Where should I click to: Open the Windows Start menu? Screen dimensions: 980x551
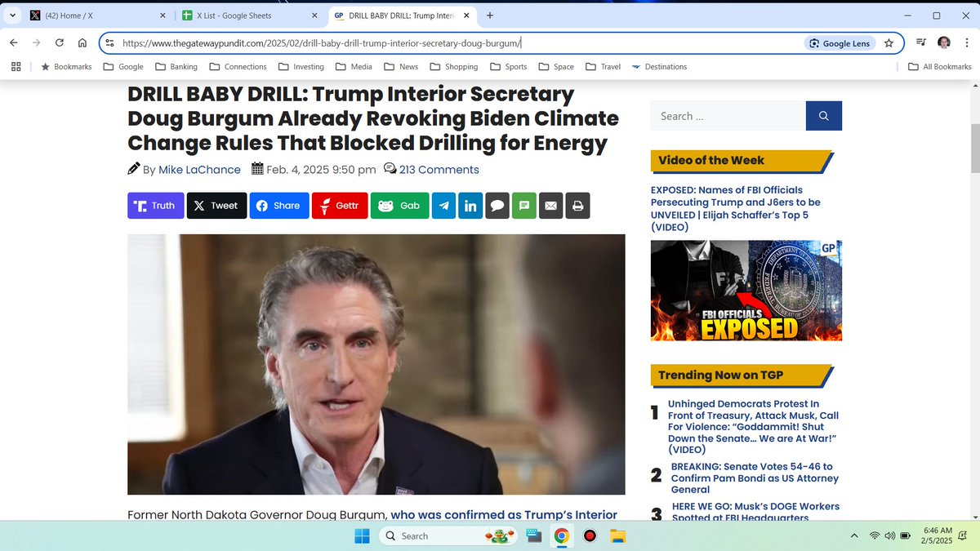(x=362, y=536)
